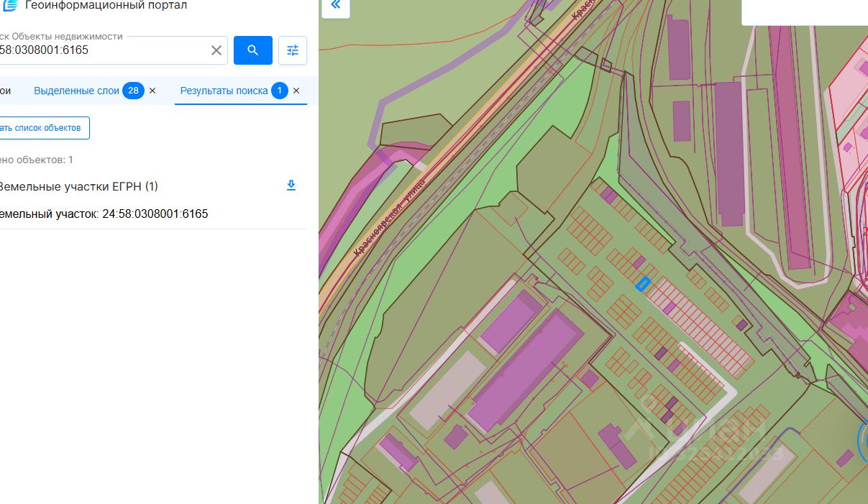Expand the Земельные участки ЕГРН (1) group
Screen dimensions: 868x504
point(78,186)
